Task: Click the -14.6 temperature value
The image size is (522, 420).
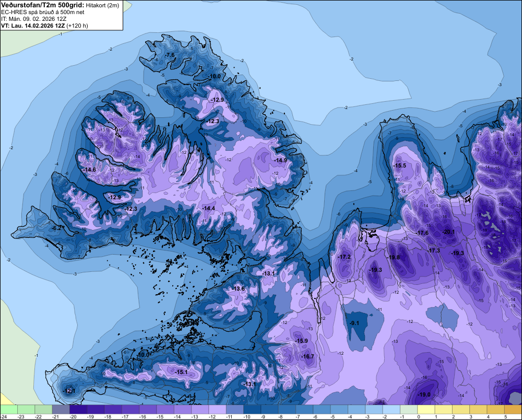Action: pyautogui.click(x=89, y=170)
